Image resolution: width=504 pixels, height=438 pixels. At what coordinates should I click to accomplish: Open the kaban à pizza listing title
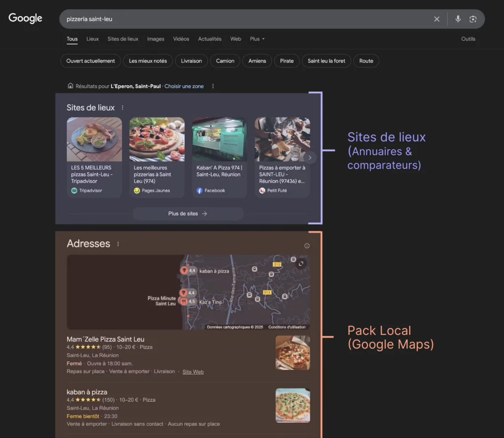87,392
